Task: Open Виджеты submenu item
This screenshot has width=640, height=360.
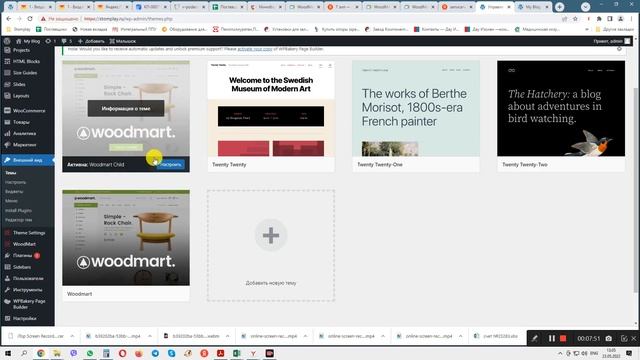Action: point(14,192)
